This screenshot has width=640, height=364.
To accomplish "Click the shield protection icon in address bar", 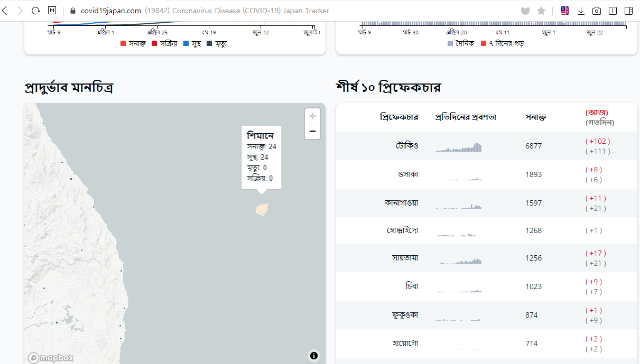I will (x=525, y=11).
